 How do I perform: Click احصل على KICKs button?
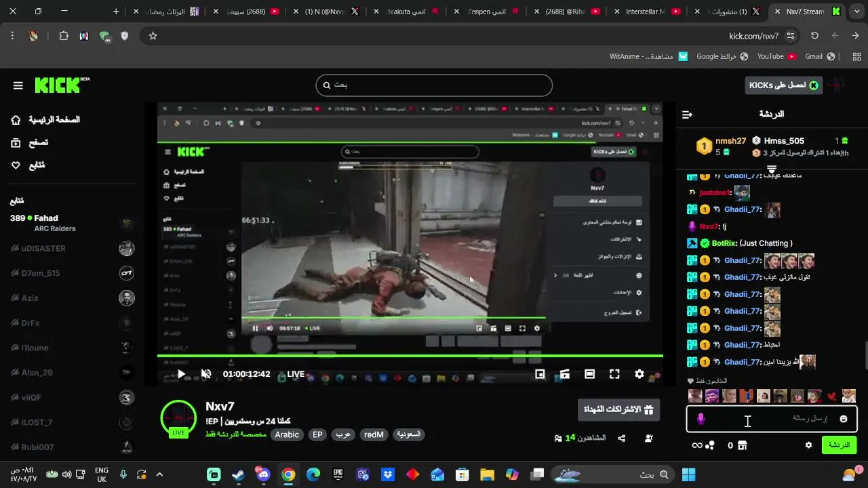[x=783, y=85]
